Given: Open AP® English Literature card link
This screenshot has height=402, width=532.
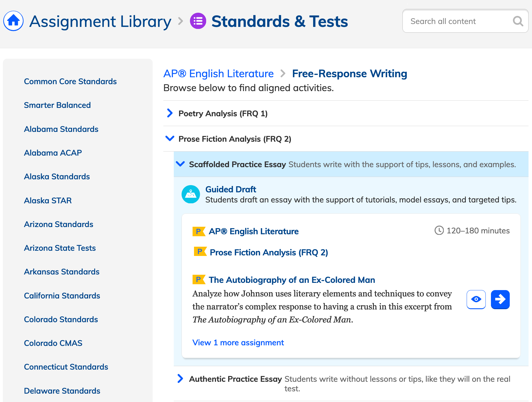Looking at the screenshot, I should pyautogui.click(x=254, y=231).
